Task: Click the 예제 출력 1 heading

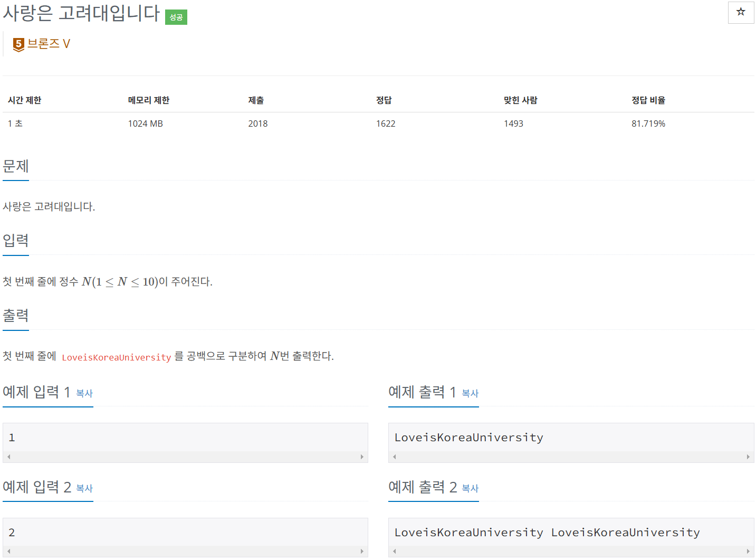Action: 422,392
